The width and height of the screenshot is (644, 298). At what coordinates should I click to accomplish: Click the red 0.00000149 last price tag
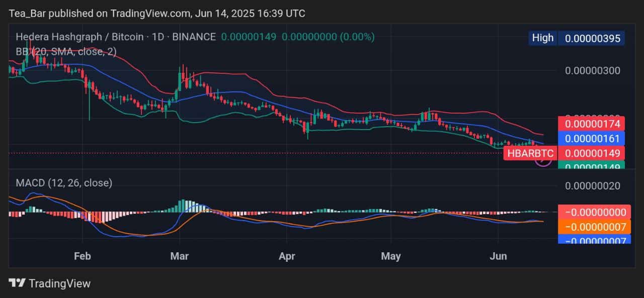(x=592, y=153)
